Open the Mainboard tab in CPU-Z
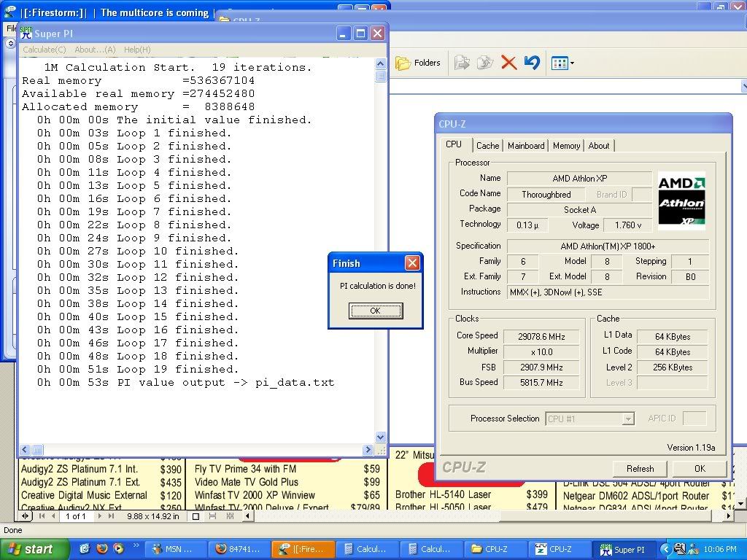Viewport: 747px width, 560px height. click(x=526, y=146)
